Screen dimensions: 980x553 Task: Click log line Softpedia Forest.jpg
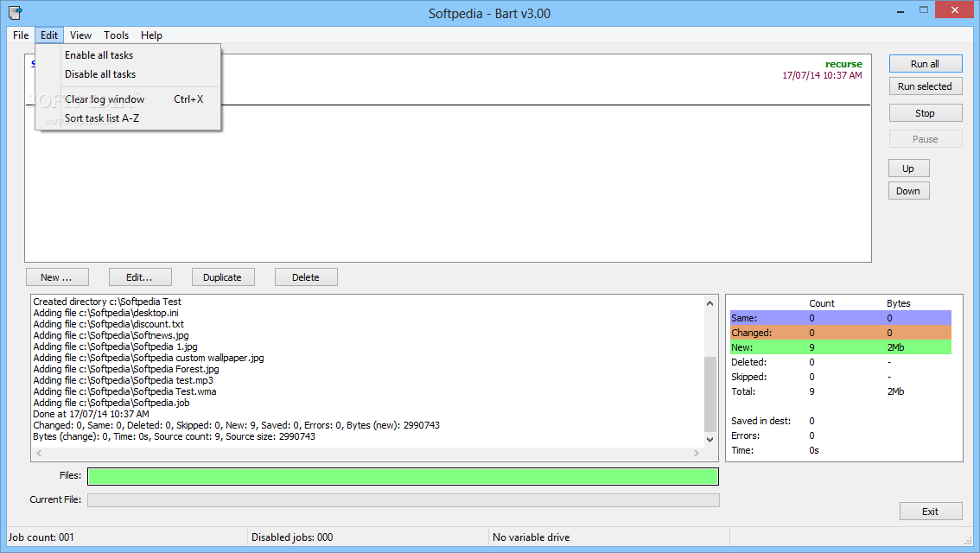pos(125,369)
